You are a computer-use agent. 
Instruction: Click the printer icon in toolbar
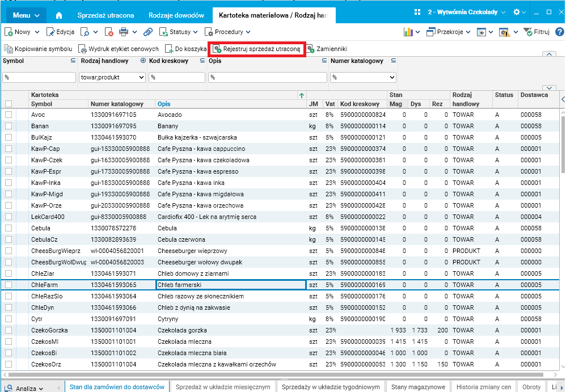(x=124, y=32)
